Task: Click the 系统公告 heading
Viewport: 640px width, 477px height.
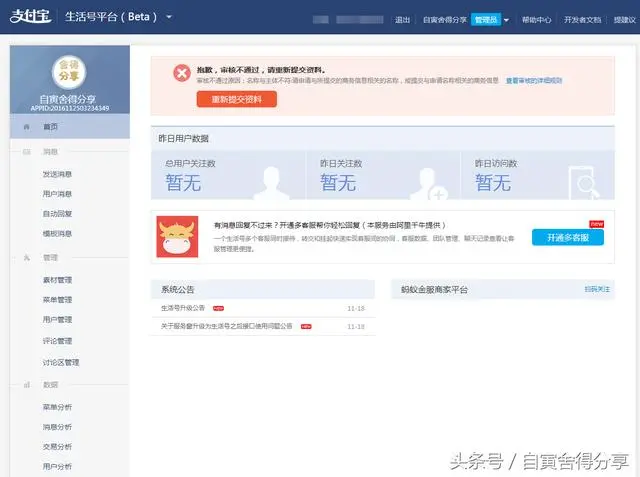Action: pyautogui.click(x=178, y=290)
